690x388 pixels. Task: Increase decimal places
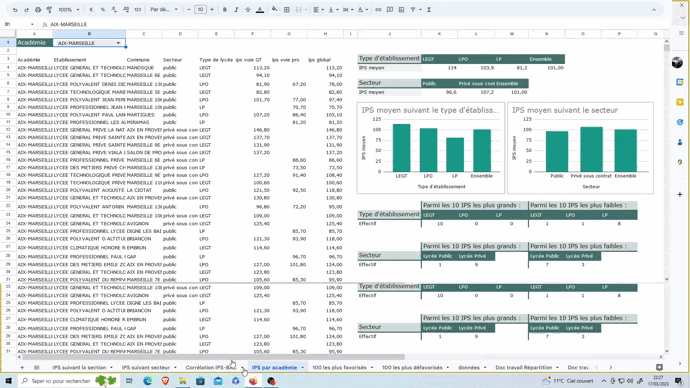tap(126, 10)
